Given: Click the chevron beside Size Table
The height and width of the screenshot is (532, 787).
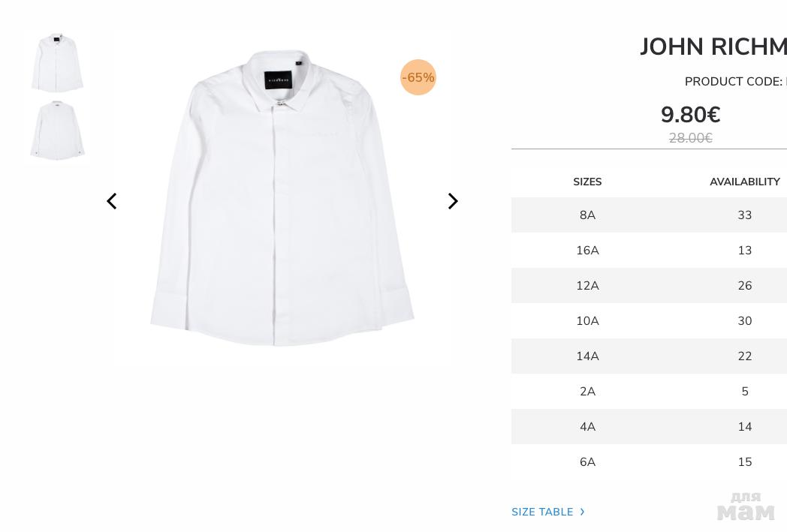Looking at the screenshot, I should pos(582,512).
